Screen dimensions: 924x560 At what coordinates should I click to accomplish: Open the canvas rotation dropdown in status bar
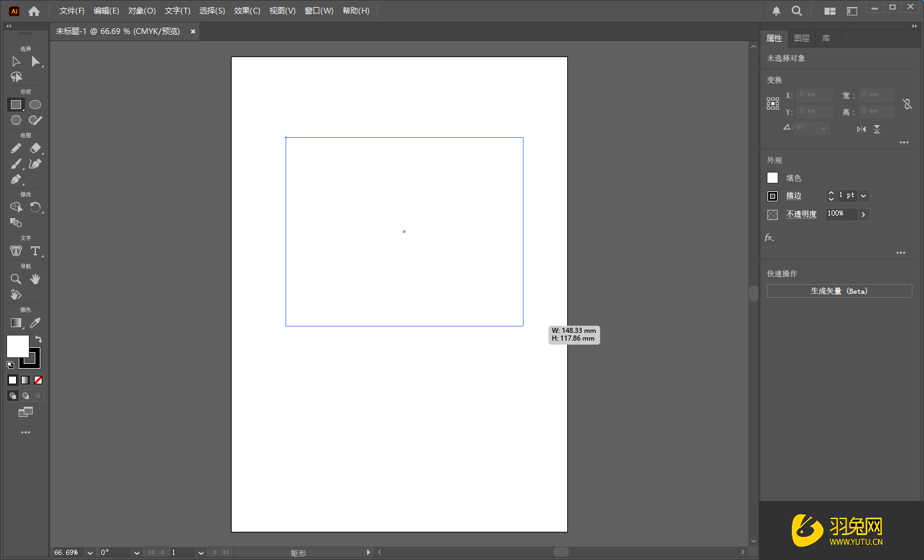pyautogui.click(x=137, y=552)
